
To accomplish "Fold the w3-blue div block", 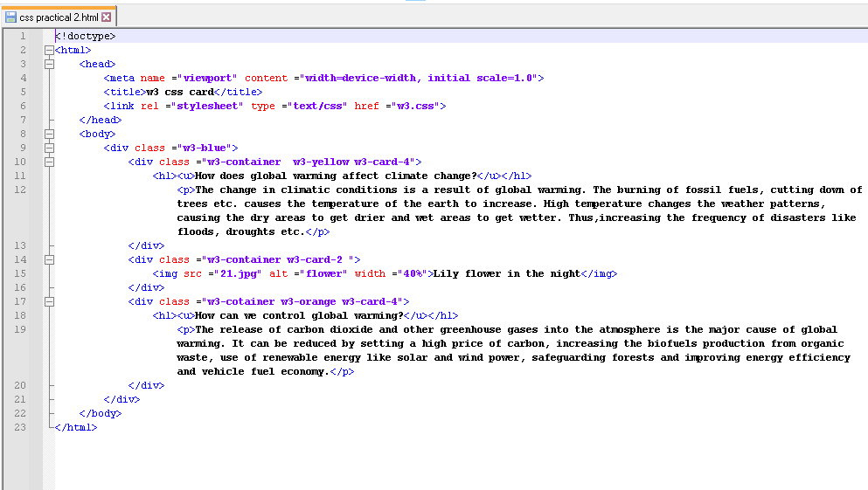I will (x=49, y=148).
